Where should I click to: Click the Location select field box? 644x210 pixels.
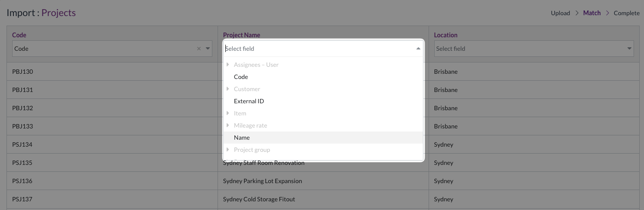point(529,49)
